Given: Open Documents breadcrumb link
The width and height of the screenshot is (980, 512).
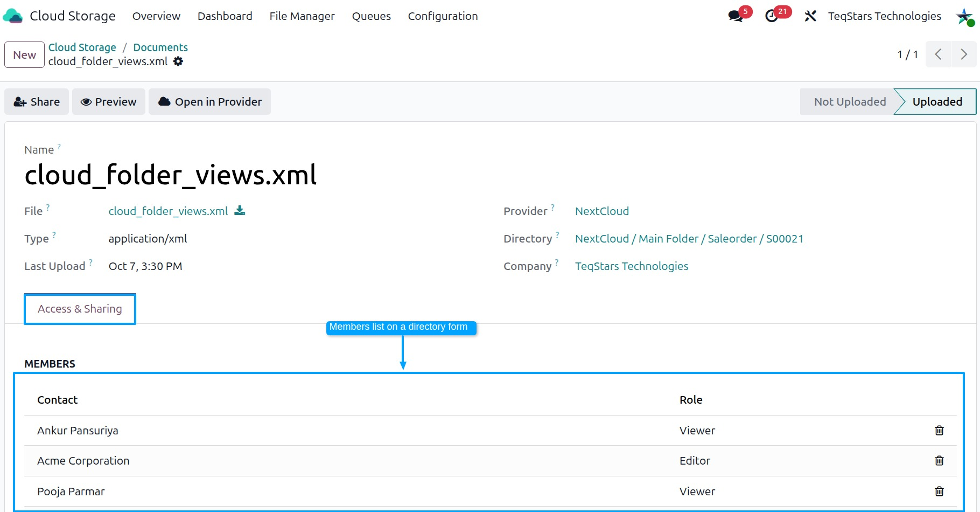Looking at the screenshot, I should (x=160, y=47).
